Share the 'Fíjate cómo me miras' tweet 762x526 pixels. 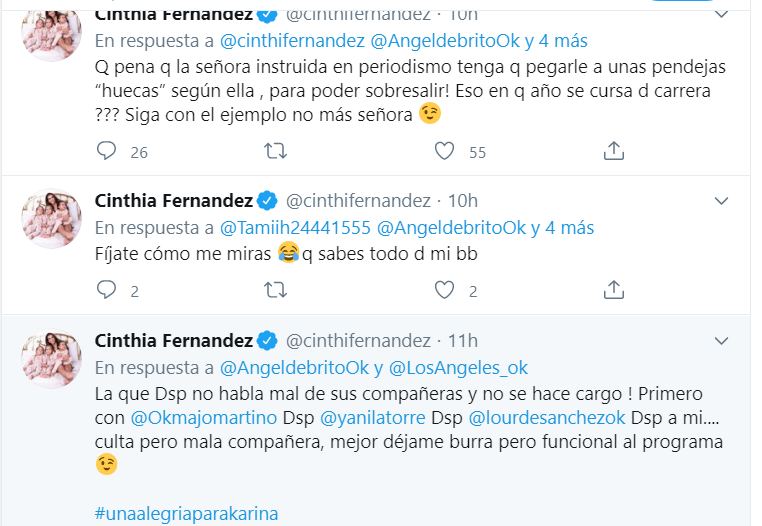coord(615,290)
